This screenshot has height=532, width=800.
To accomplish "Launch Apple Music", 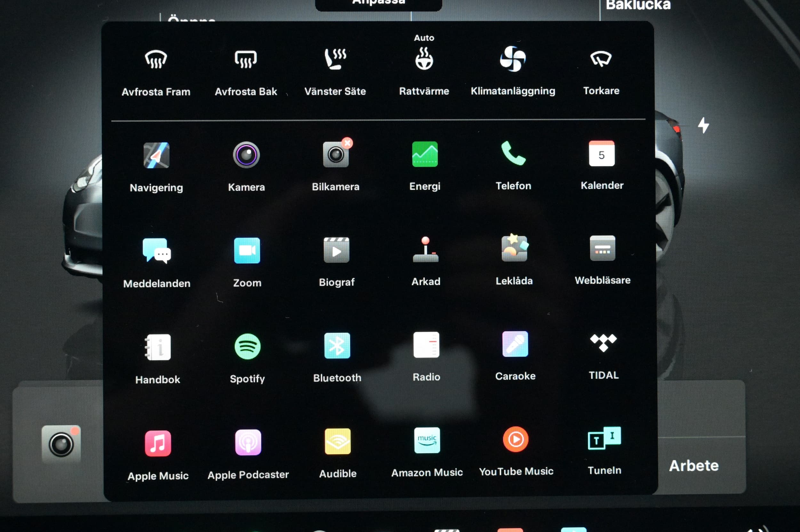I will click(x=158, y=443).
